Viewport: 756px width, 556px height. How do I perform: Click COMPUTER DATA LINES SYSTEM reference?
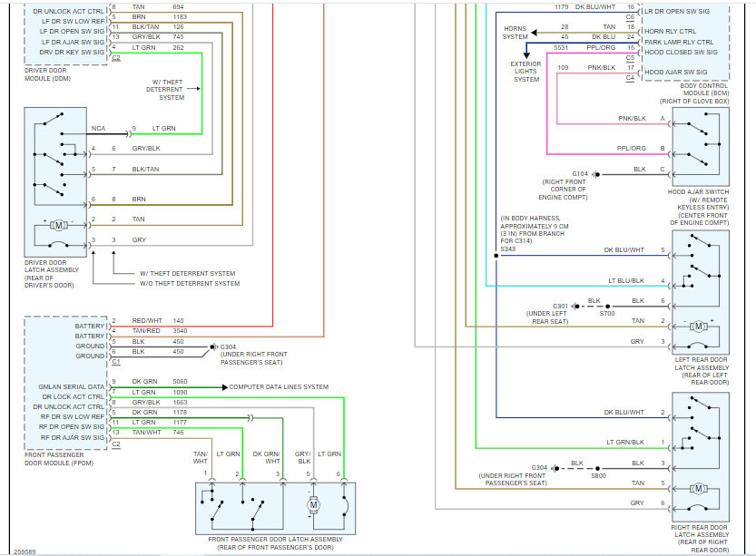[x=279, y=386]
